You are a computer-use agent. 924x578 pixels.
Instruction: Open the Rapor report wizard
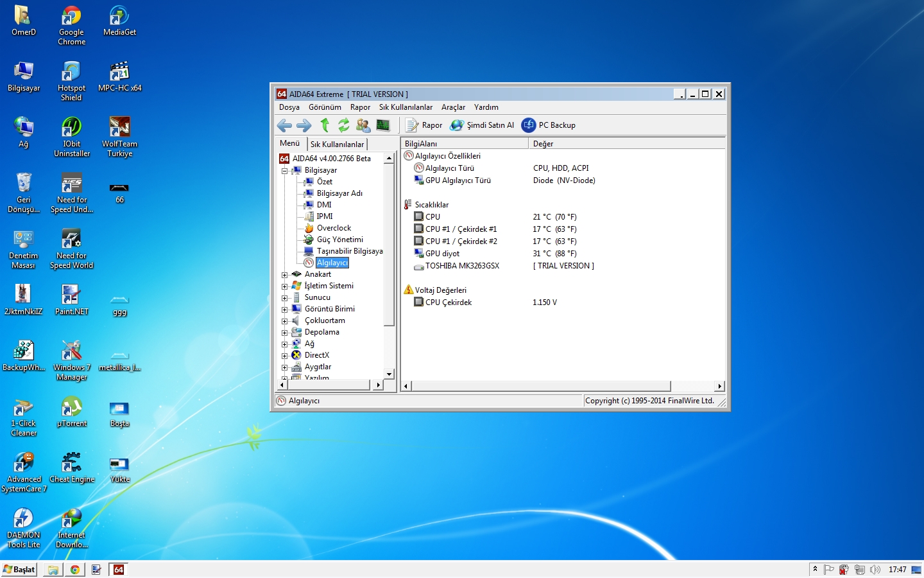pos(424,125)
